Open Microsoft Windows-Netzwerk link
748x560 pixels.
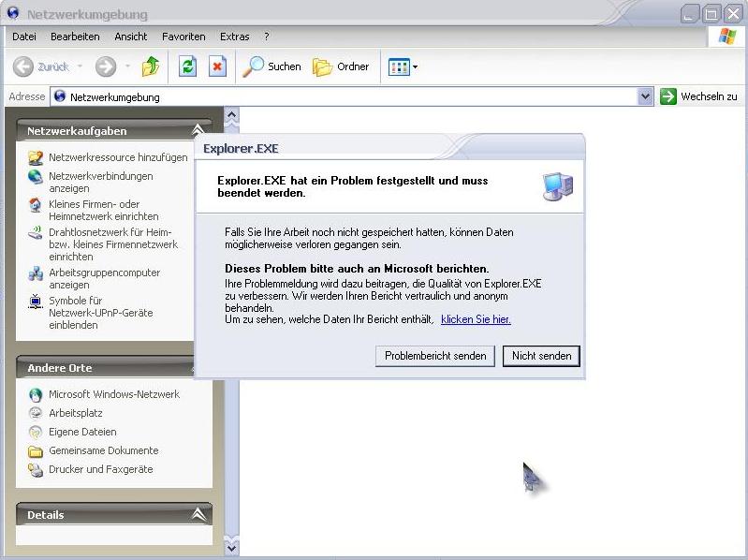tap(114, 394)
